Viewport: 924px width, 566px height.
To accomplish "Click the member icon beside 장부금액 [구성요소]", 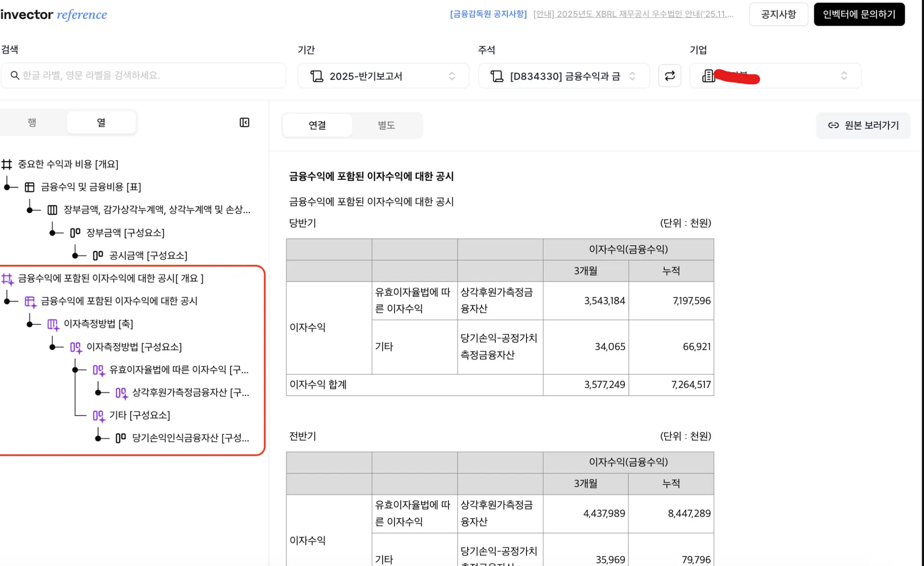I will coord(75,233).
